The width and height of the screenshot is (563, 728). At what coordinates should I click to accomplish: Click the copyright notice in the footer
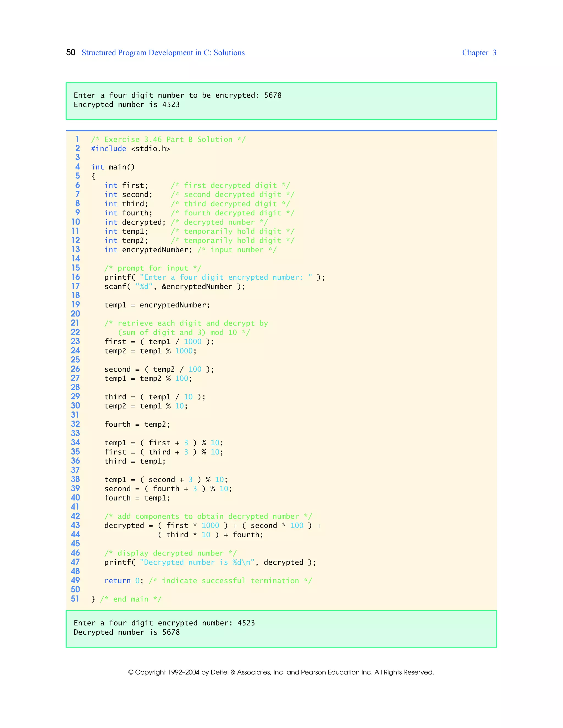pyautogui.click(x=281, y=672)
